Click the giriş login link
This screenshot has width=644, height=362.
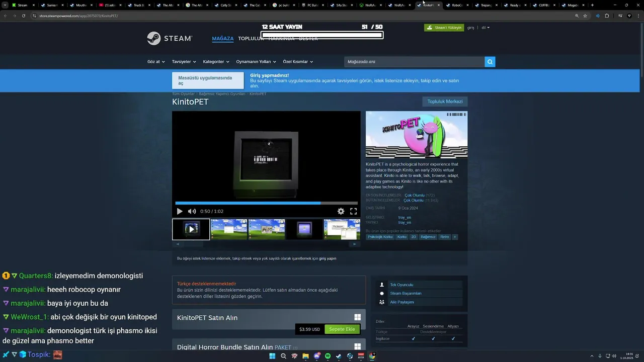471,28
